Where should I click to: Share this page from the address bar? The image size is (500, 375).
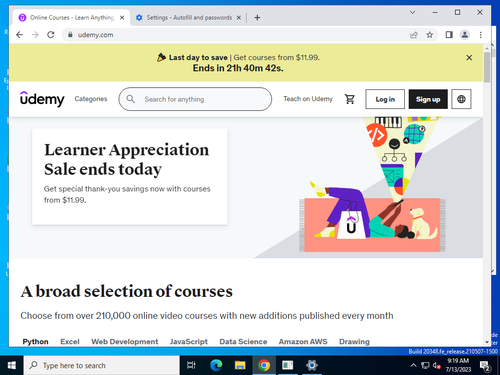414,35
